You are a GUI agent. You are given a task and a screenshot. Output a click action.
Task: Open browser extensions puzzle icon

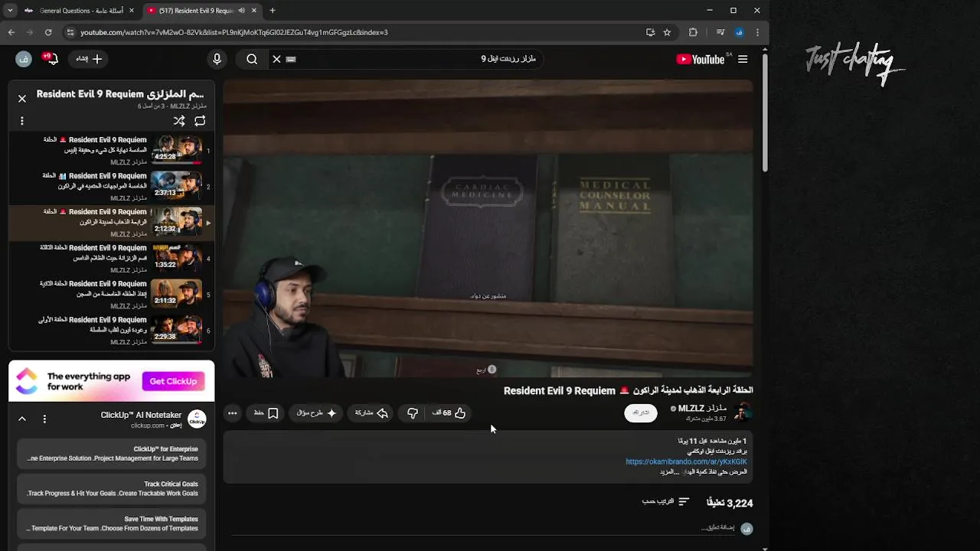coord(693,32)
